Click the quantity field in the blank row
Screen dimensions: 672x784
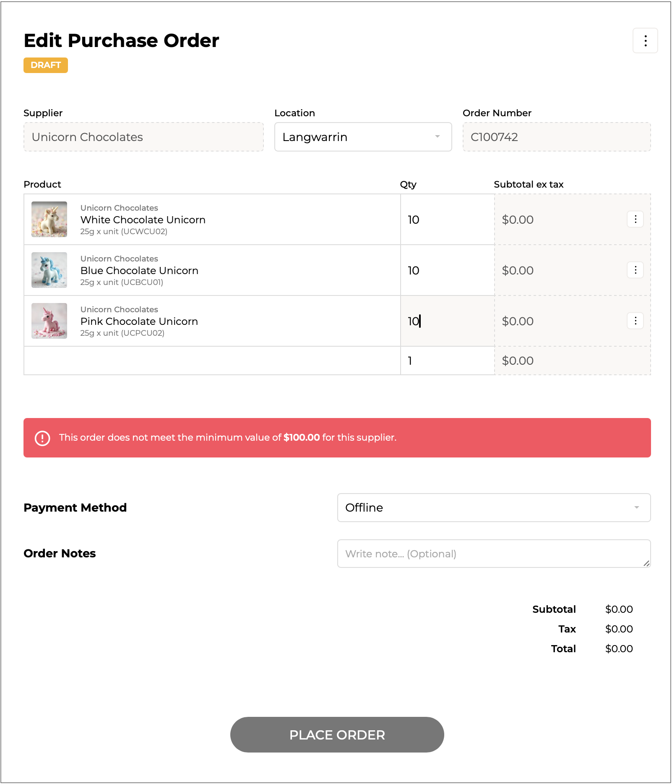click(447, 361)
